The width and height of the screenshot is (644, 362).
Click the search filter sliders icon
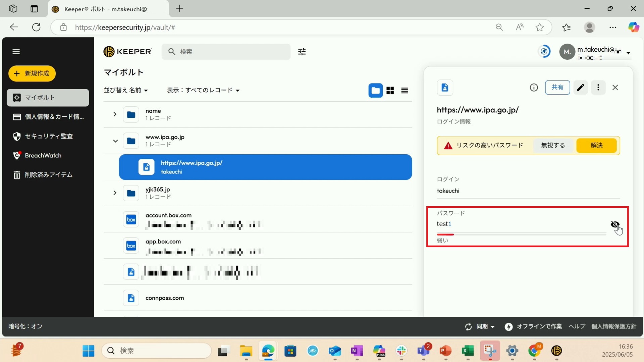click(x=302, y=52)
